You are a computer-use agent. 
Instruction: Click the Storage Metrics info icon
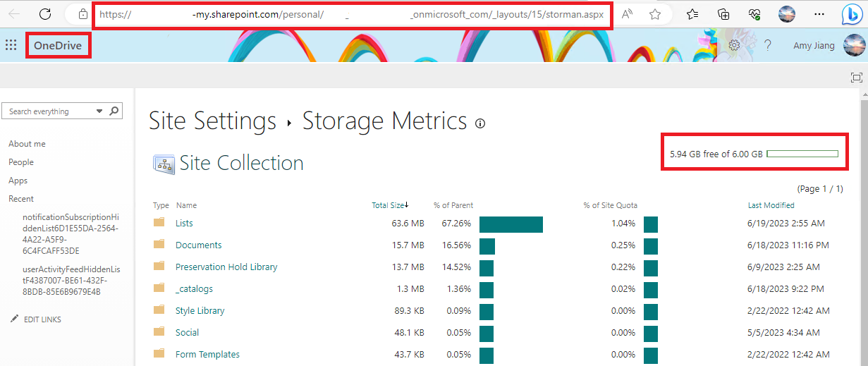[x=480, y=123]
